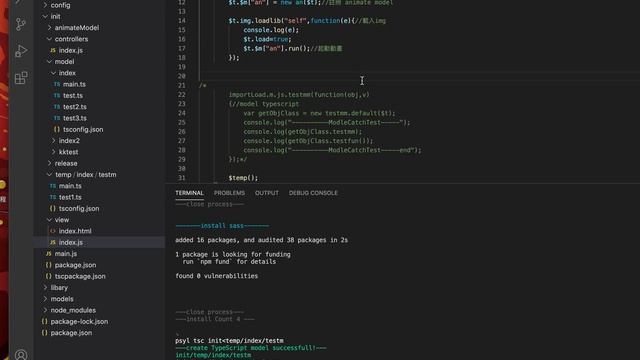The height and width of the screenshot is (360, 640).
Task: Switch to the DEBUG CONSOLE tab
Action: point(313,193)
